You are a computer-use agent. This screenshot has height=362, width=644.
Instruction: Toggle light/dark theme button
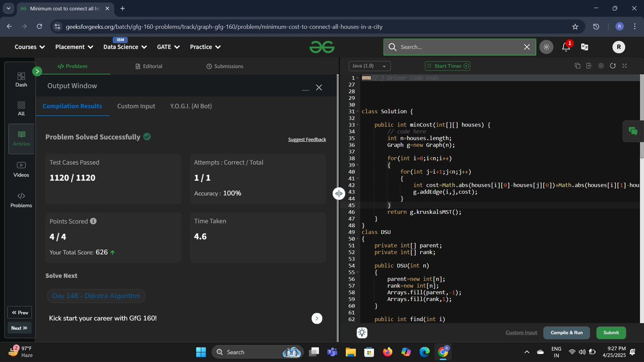[546, 47]
